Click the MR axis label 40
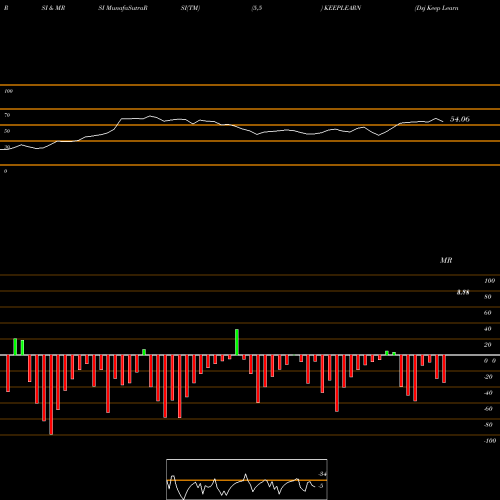Screen dimensions: 500x500 (x=488, y=329)
